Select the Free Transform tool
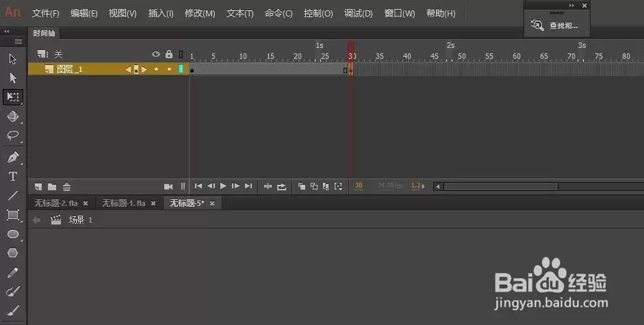The height and width of the screenshot is (325, 644). point(13,97)
